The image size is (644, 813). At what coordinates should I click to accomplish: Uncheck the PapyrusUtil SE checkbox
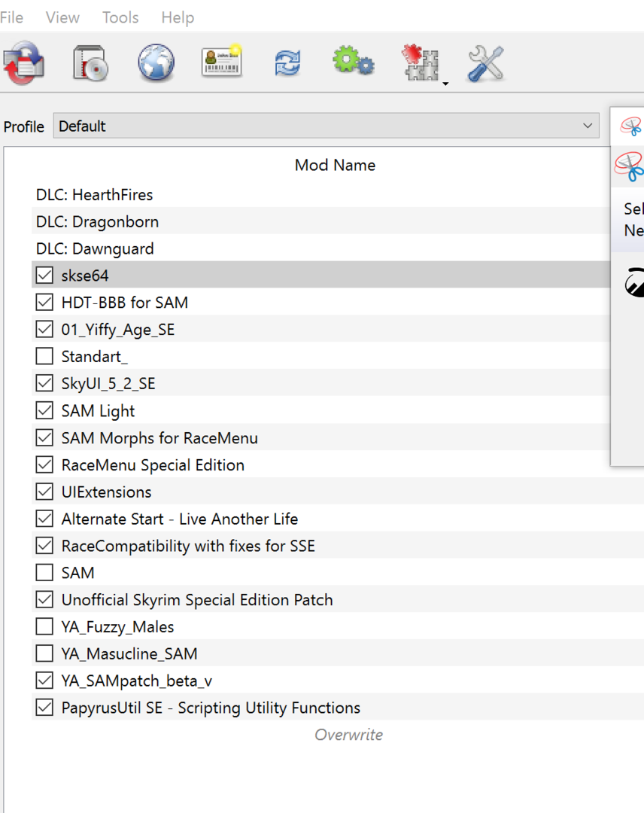(44, 707)
